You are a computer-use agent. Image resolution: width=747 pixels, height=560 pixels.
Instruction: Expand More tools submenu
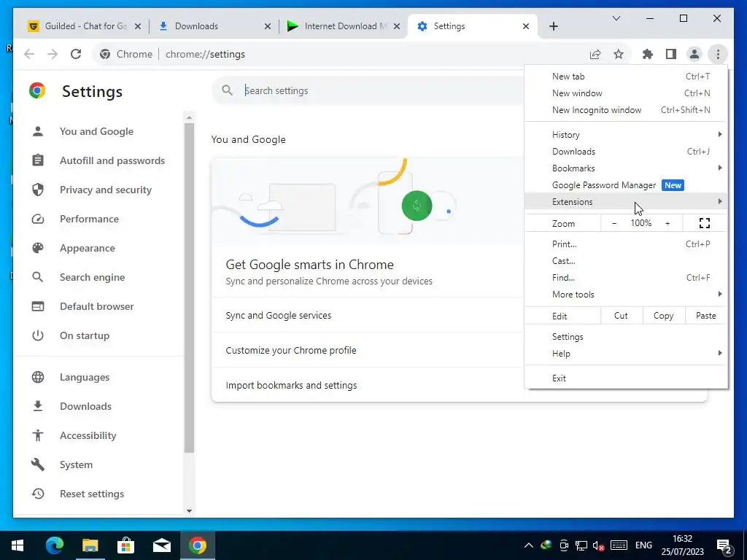tap(626, 295)
